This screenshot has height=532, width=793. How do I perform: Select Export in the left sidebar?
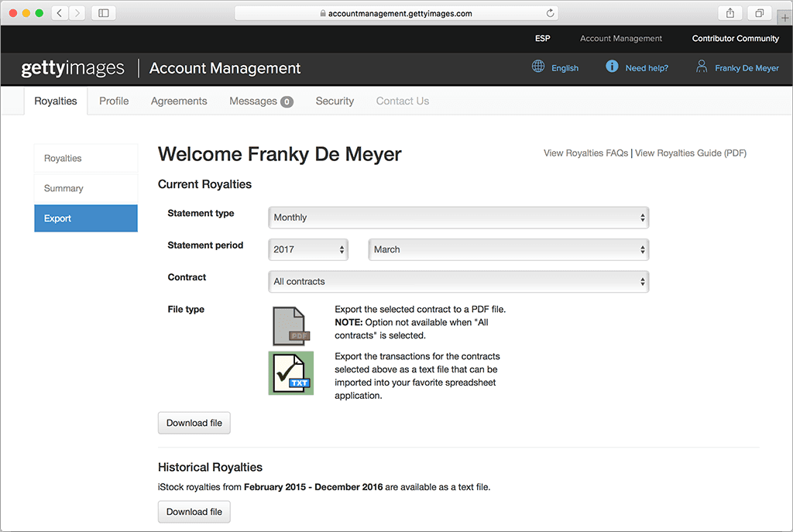[x=86, y=218]
